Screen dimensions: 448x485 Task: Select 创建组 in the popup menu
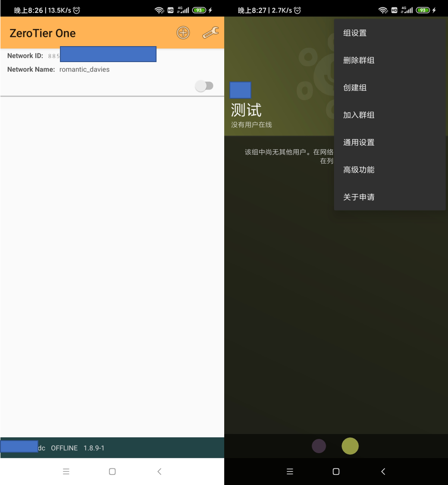click(355, 88)
